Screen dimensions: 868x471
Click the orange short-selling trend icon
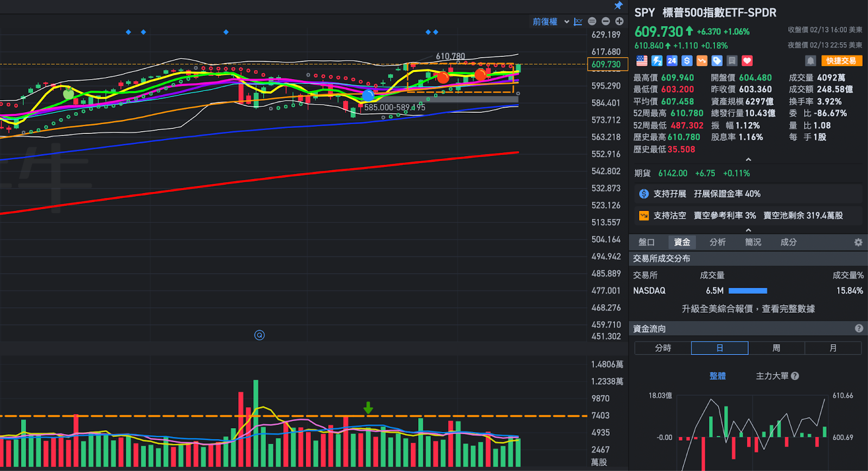coord(702,61)
